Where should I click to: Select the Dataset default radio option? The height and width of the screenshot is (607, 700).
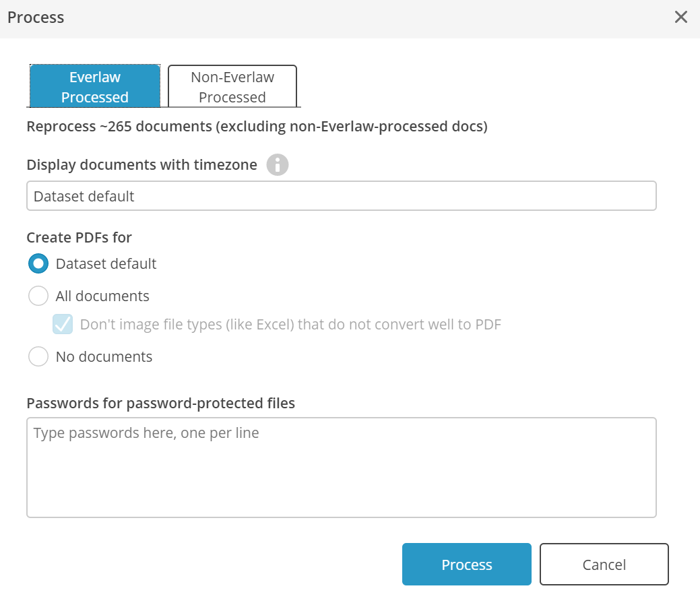click(38, 264)
